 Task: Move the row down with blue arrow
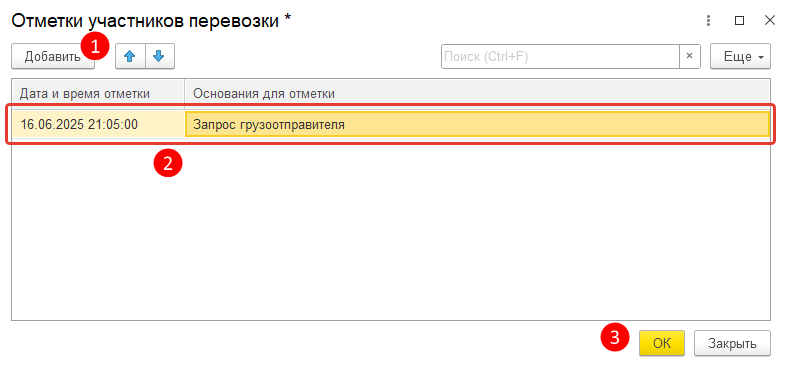point(160,56)
